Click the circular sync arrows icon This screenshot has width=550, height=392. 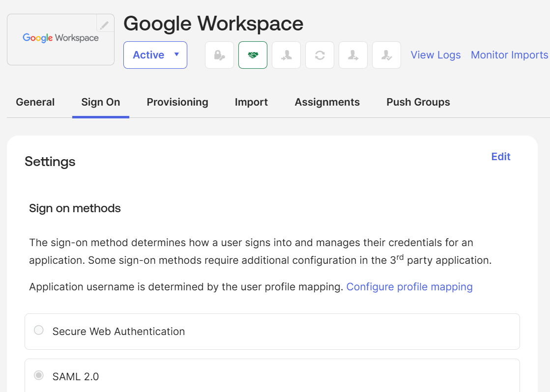[x=319, y=55]
